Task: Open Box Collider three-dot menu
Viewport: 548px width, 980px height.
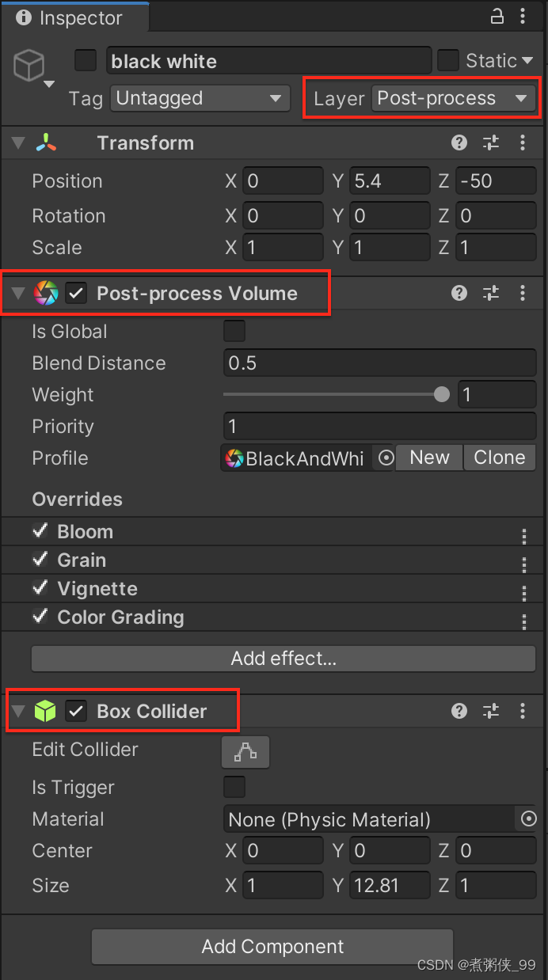Action: [523, 711]
